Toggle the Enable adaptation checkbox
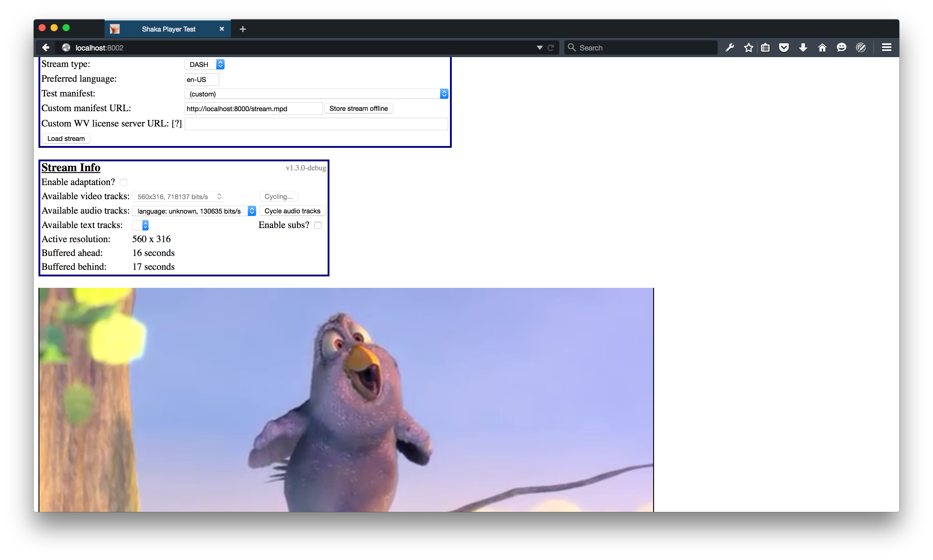The height and width of the screenshot is (560, 933). 124,183
